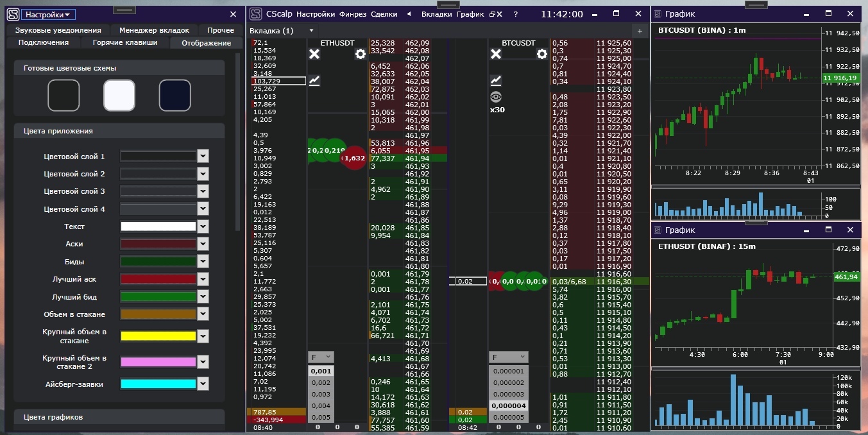Switch to the Горячие клавиши tab
This screenshot has width=868, height=435.
click(125, 42)
